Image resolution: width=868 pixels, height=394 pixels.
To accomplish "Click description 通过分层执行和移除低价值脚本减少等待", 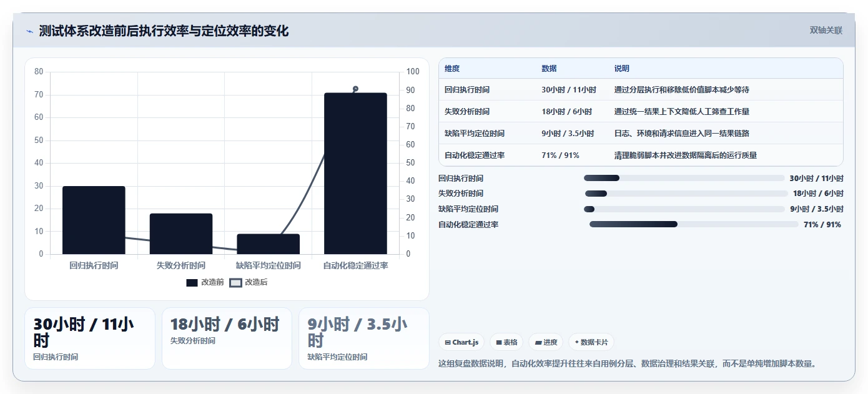I will click(x=682, y=90).
